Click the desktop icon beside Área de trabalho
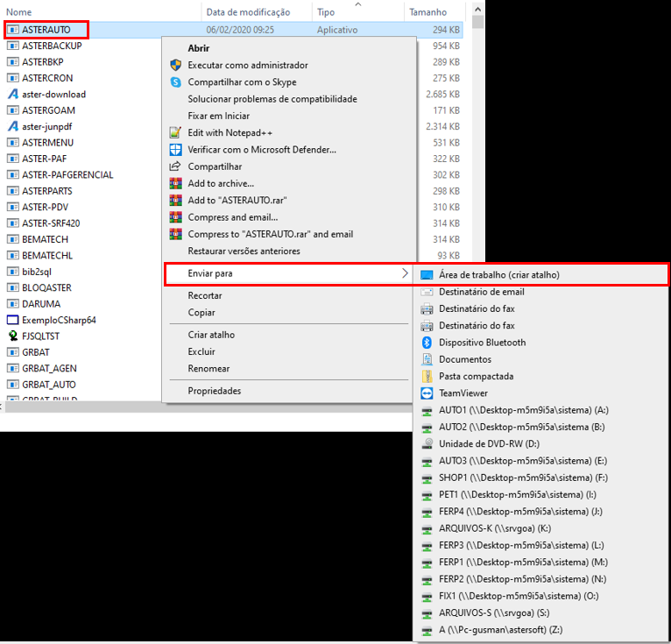Image resolution: width=671 pixels, height=644 pixels. 427,275
